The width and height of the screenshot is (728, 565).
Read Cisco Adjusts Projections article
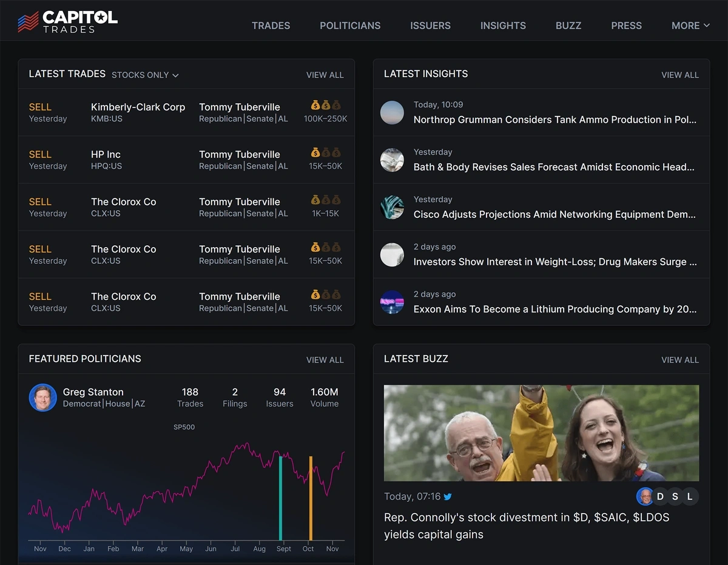click(x=554, y=214)
